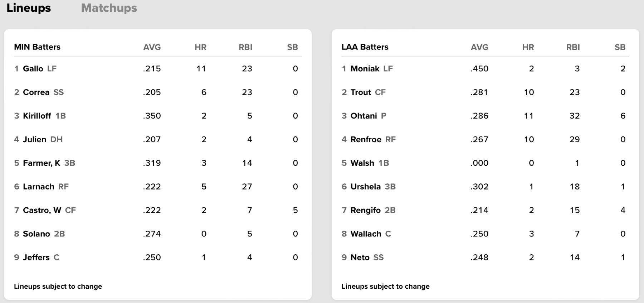Open Ohtani's player profile
The width and height of the screenshot is (644, 303).
click(364, 116)
